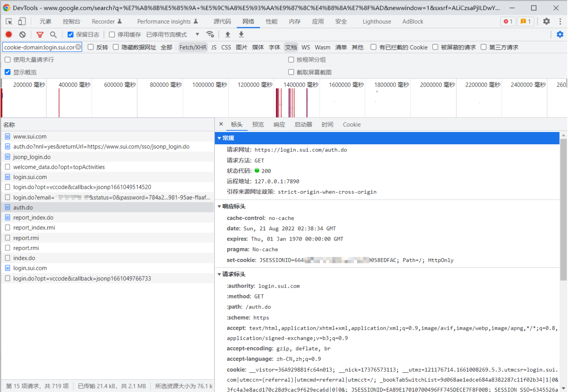Disable the 显示概览 checkbox

[8, 72]
